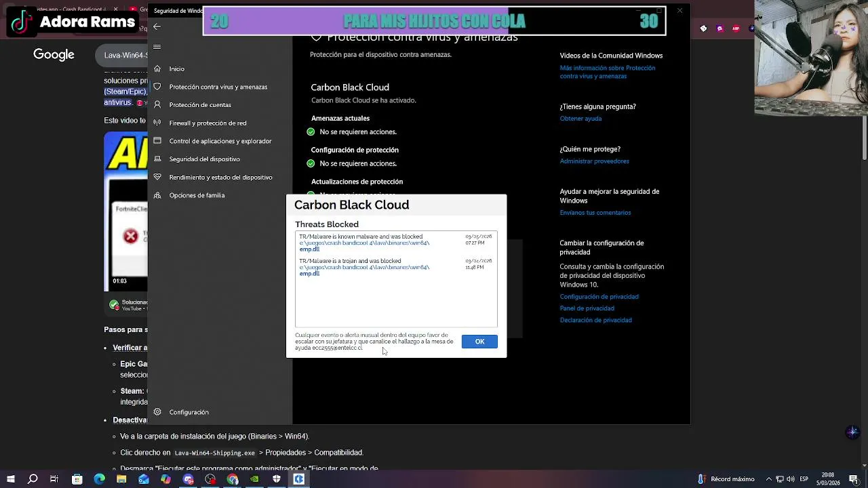Open Microsoft Edge from taskbar
Image resolution: width=868 pixels, height=488 pixels.
[99, 479]
